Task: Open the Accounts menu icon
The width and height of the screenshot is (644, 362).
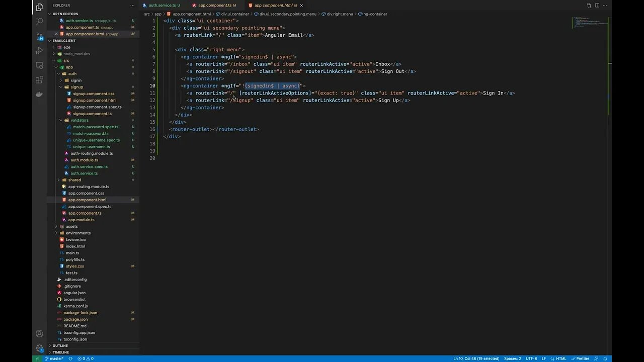Action: coord(39,333)
